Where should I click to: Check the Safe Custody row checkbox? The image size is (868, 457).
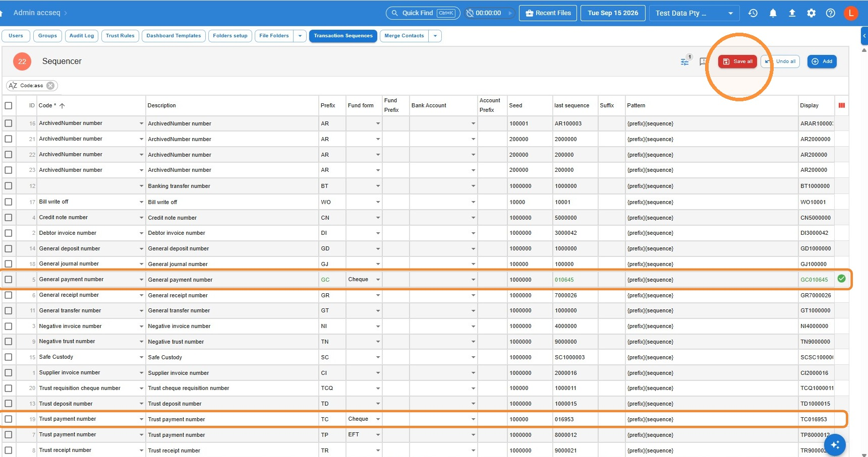(x=9, y=357)
